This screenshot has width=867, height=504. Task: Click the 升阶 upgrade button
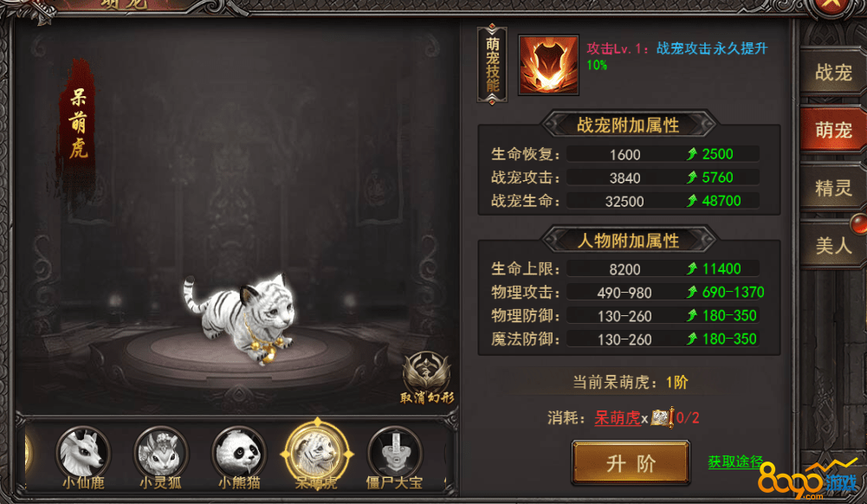(x=631, y=462)
